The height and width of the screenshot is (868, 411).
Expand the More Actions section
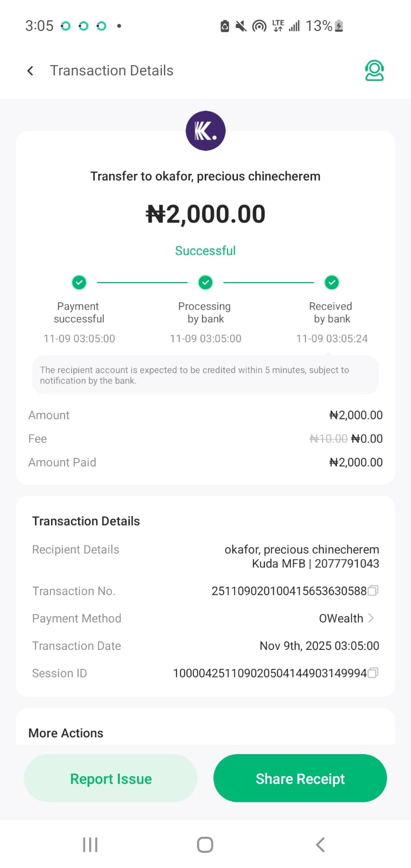tap(66, 733)
